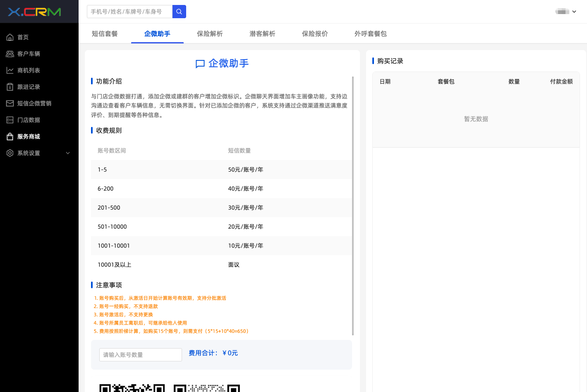Click the 日期 column header
587x392 pixels.
click(385, 81)
